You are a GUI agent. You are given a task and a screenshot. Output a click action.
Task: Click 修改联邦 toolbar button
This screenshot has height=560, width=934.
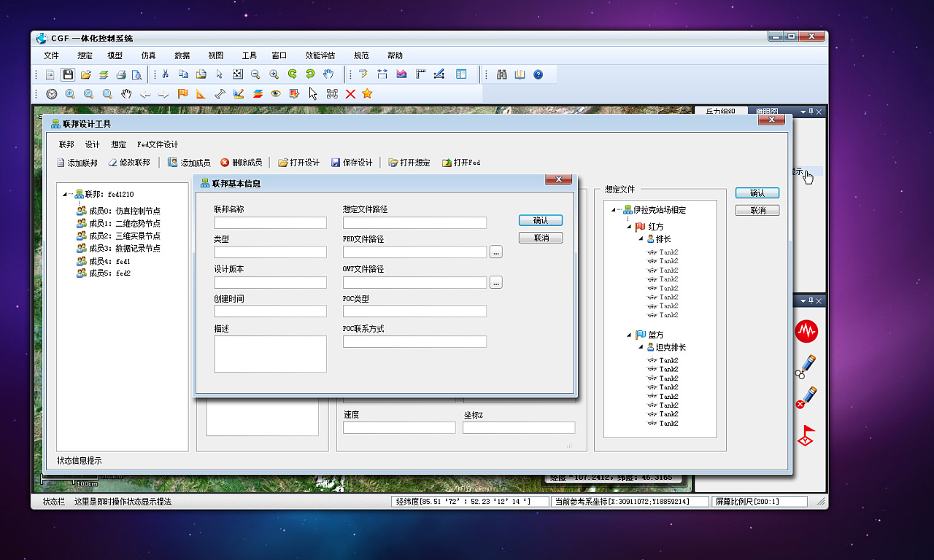click(129, 163)
